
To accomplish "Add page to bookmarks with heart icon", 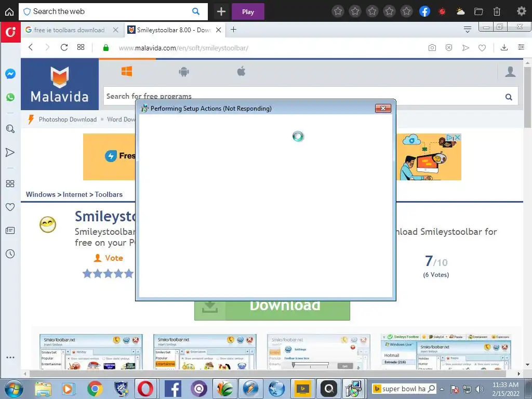I will tap(482, 48).
